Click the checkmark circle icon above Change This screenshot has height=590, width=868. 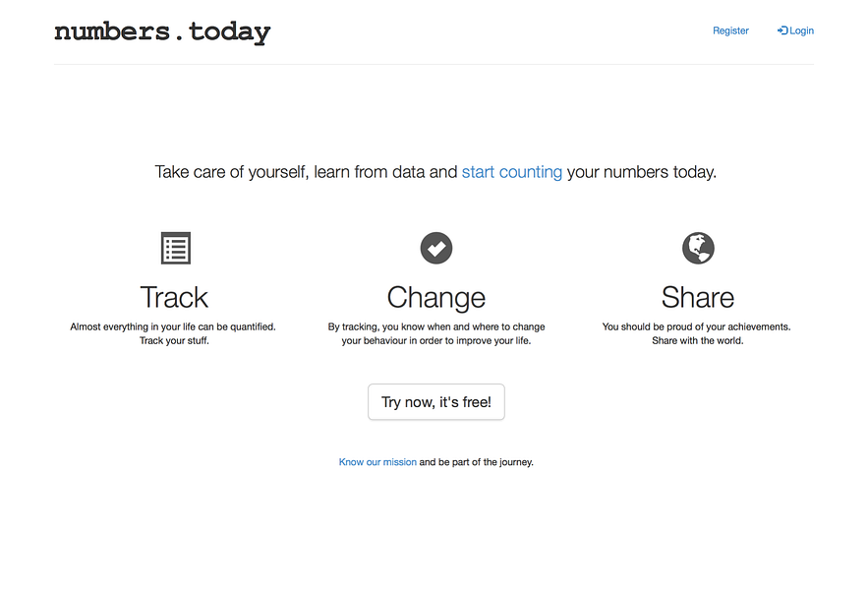[x=435, y=248]
